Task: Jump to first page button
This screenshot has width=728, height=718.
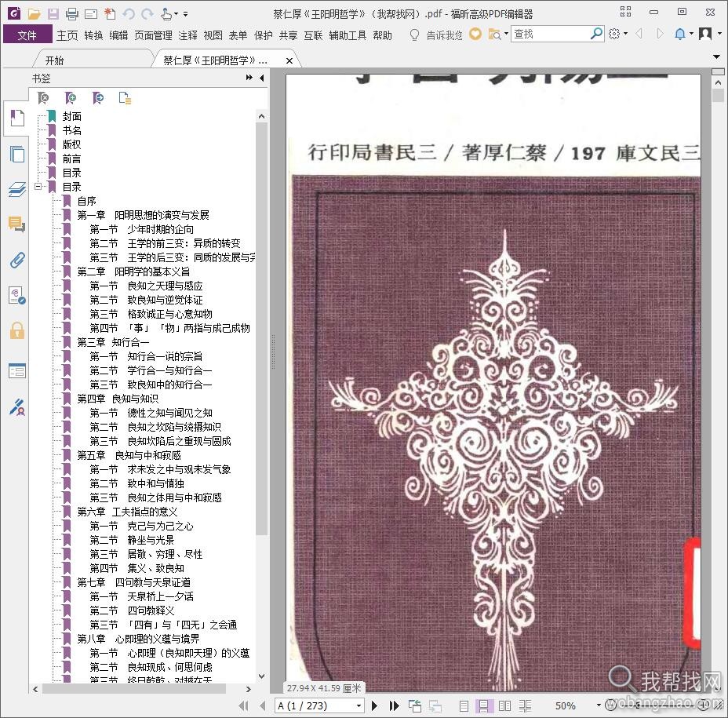Action: [x=244, y=706]
